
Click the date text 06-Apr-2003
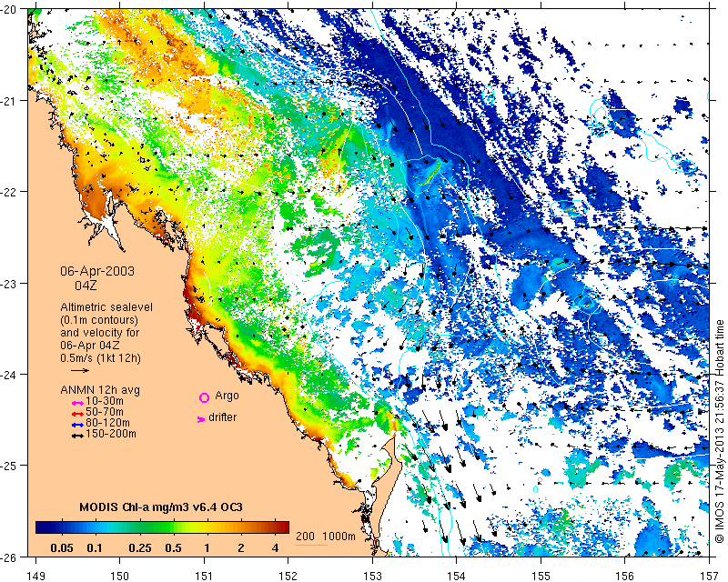[x=97, y=271]
